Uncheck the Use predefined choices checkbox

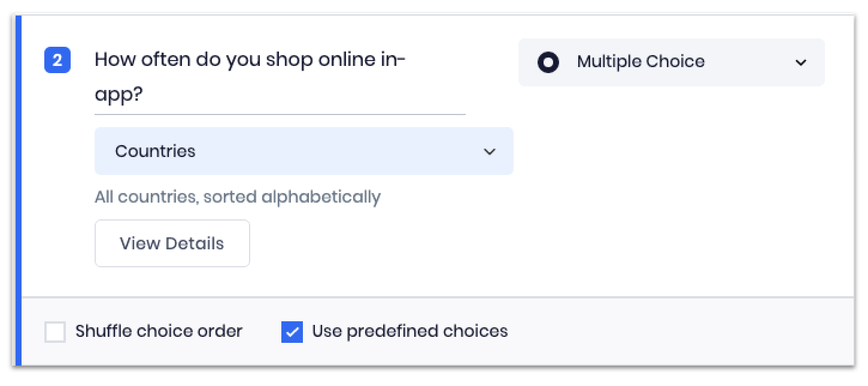pos(292,331)
